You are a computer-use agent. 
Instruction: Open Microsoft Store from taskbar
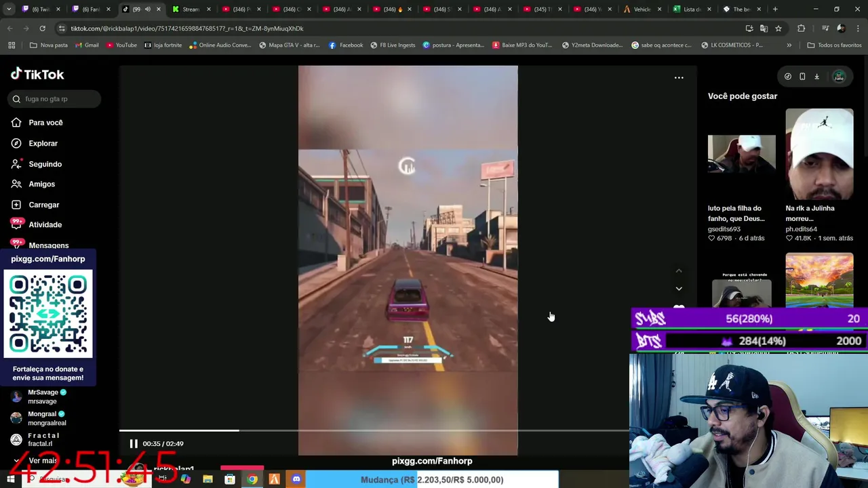(x=230, y=479)
